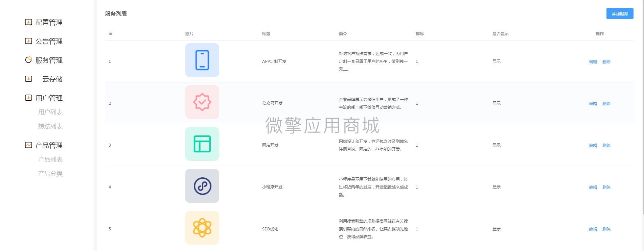Go to 产品分类 submenu

point(50,174)
